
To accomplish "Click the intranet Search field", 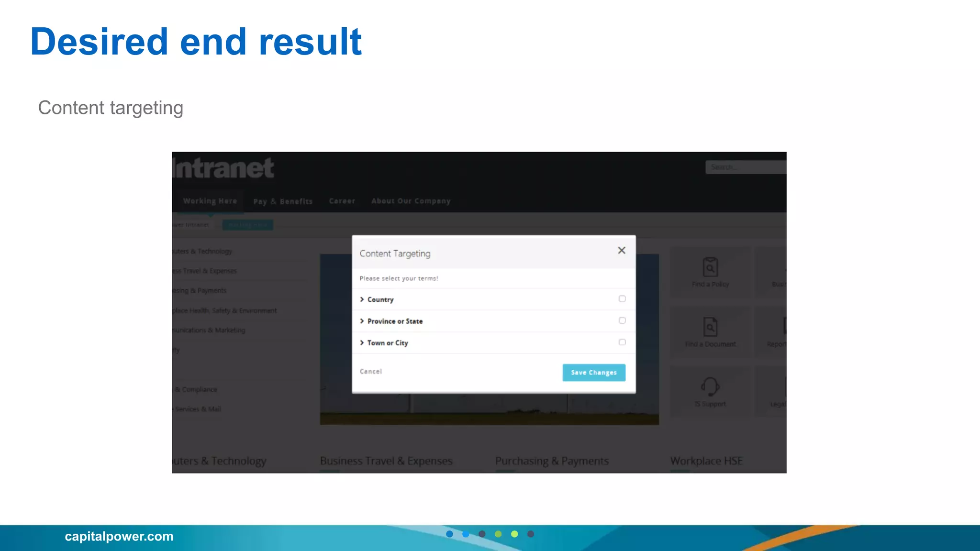I will tap(746, 167).
